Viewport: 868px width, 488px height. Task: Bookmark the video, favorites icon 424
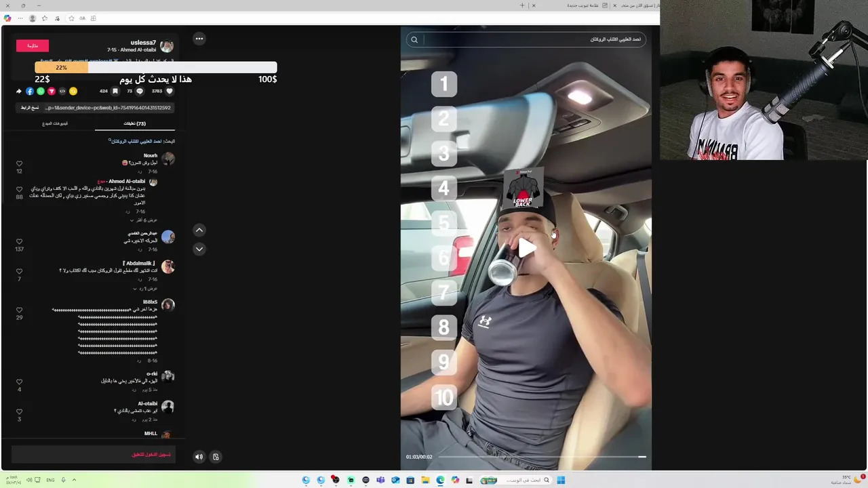click(115, 91)
